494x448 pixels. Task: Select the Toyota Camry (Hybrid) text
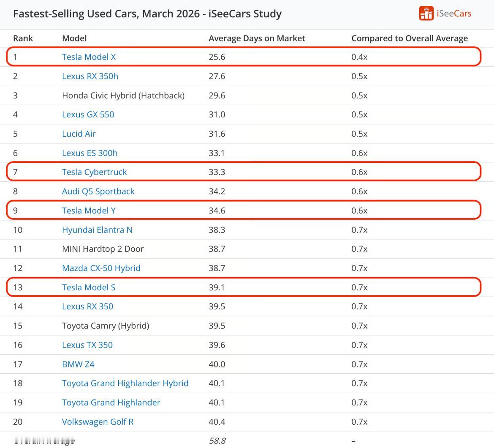[x=106, y=326]
